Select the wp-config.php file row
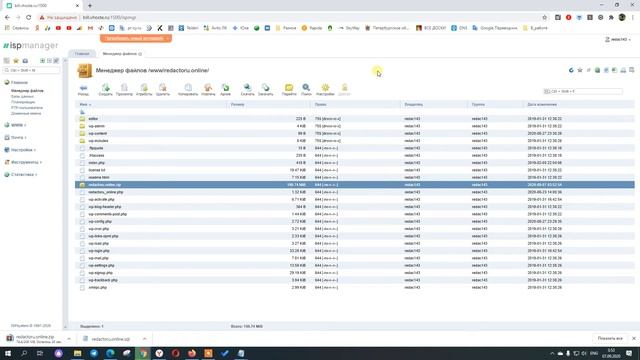 click(355, 222)
